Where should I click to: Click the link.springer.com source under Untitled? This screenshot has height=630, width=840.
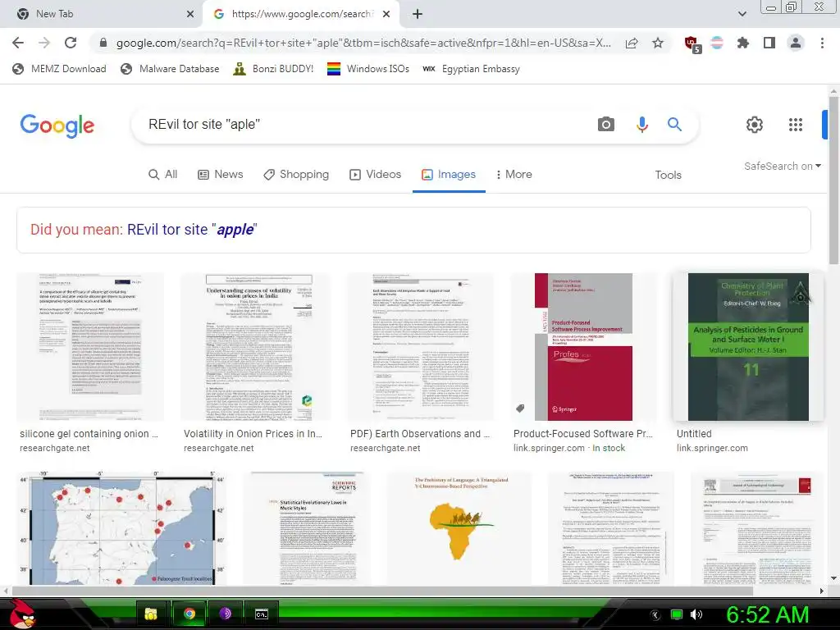click(712, 448)
